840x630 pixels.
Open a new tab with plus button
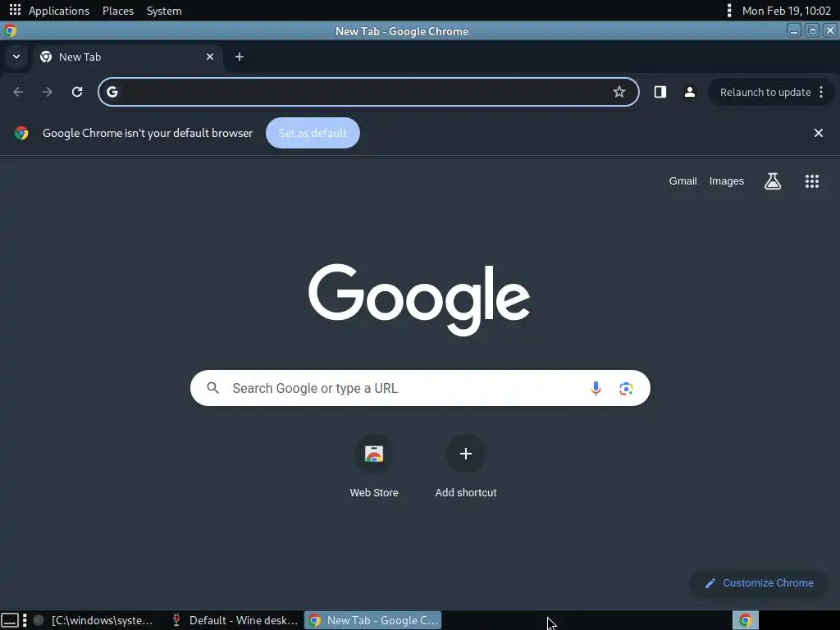[x=240, y=57]
